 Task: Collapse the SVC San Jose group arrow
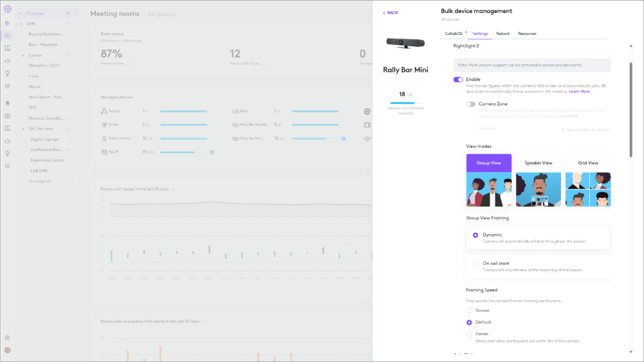pyautogui.click(x=23, y=129)
